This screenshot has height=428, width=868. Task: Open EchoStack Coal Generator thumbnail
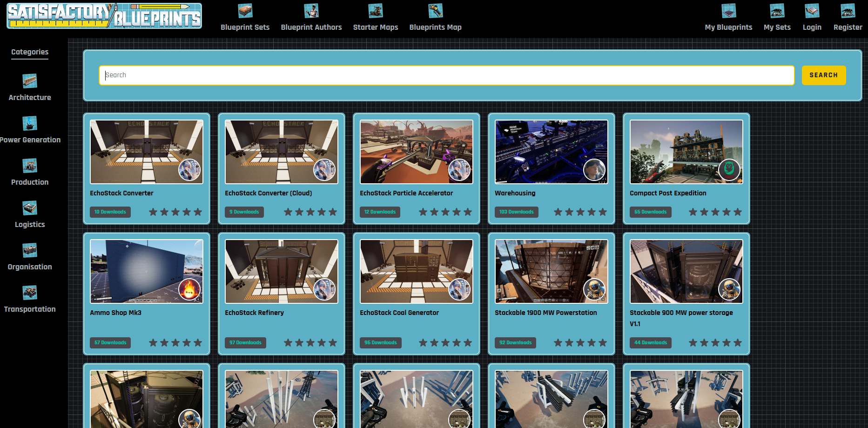click(x=417, y=271)
